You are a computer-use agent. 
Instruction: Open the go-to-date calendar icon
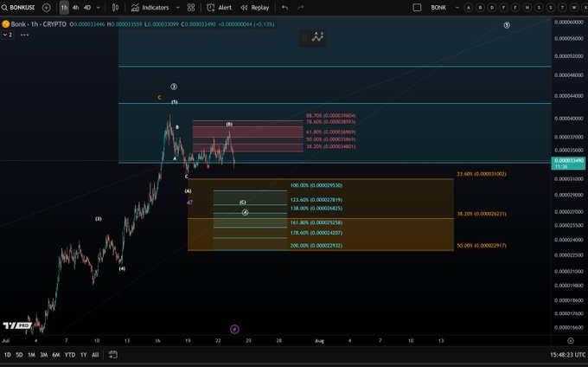point(113,355)
